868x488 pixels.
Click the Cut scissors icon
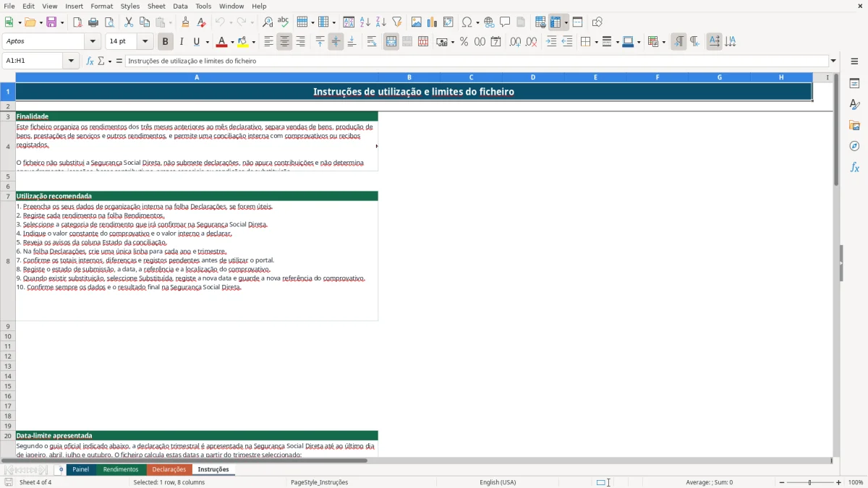pyautogui.click(x=128, y=22)
